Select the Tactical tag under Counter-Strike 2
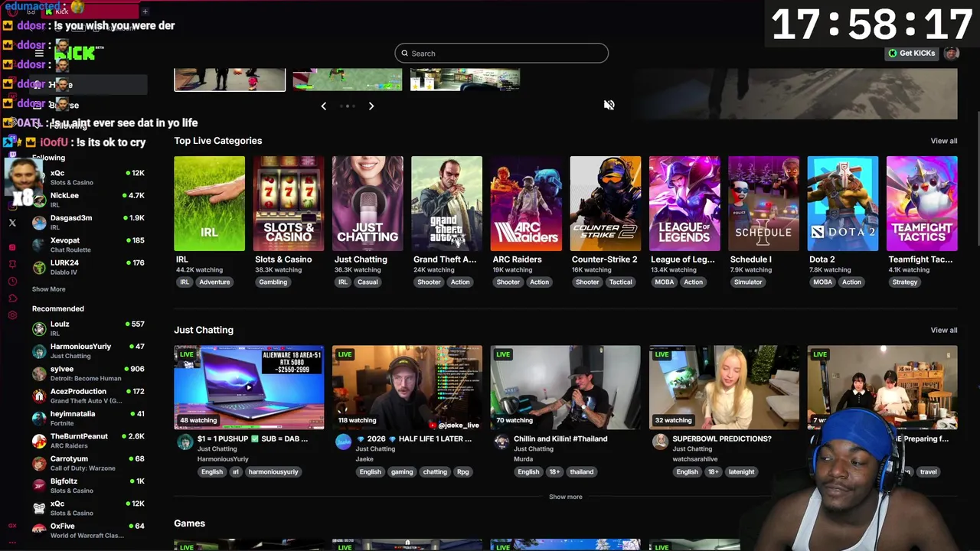The height and width of the screenshot is (551, 980). [620, 282]
